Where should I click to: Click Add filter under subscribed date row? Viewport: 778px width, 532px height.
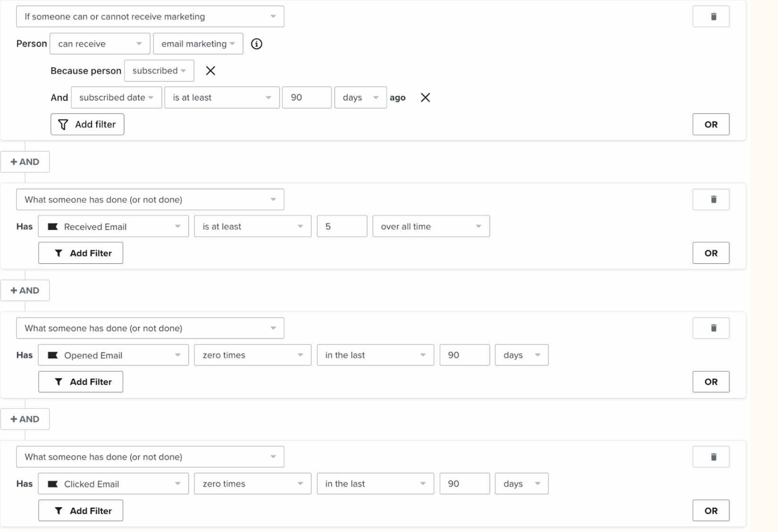pos(87,124)
